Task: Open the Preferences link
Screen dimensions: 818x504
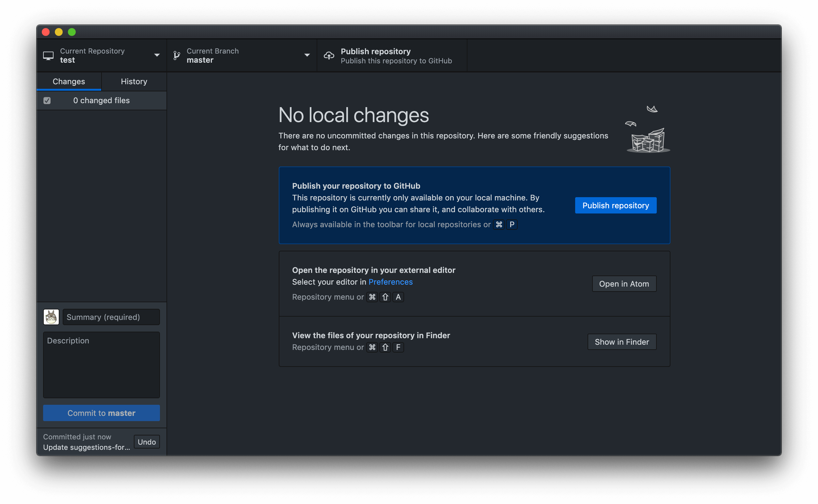Action: (x=390, y=282)
